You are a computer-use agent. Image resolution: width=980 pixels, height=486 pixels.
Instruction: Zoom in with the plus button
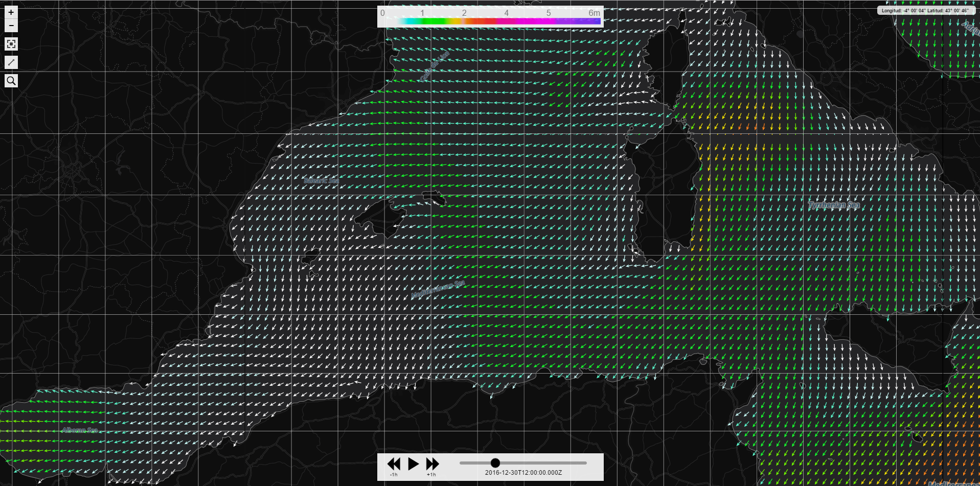point(11,12)
